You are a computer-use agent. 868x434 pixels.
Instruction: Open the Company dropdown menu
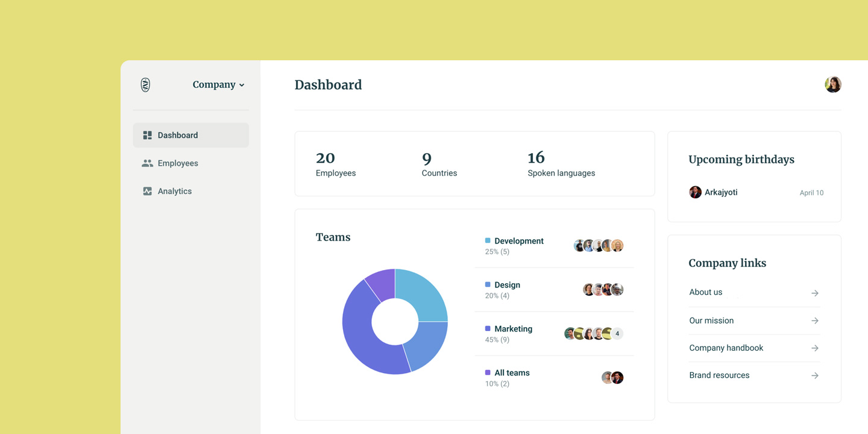218,85
